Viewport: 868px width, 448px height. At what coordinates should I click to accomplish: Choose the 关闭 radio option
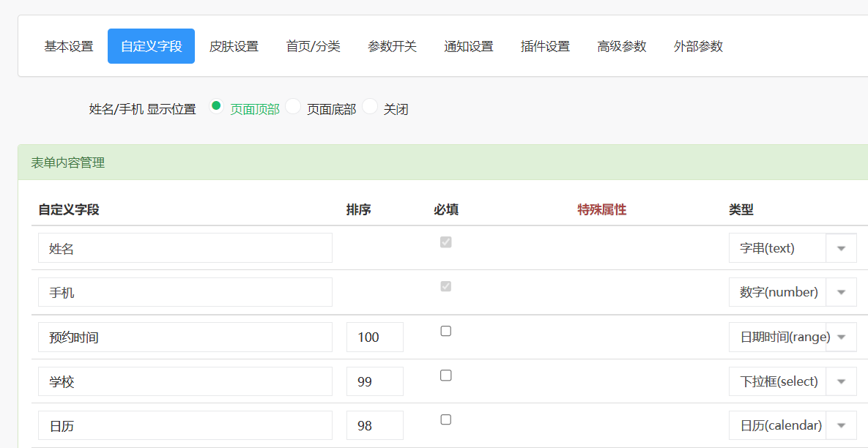(371, 106)
